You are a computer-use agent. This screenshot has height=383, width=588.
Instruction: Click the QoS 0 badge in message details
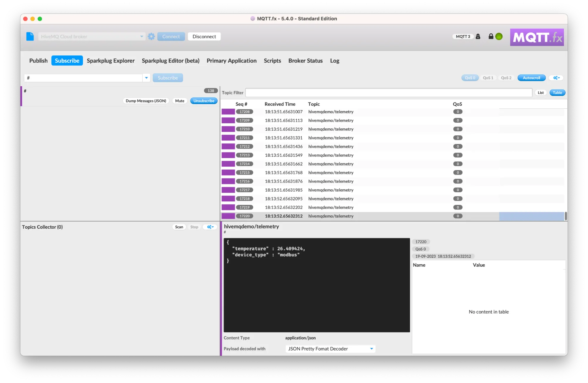pos(421,249)
